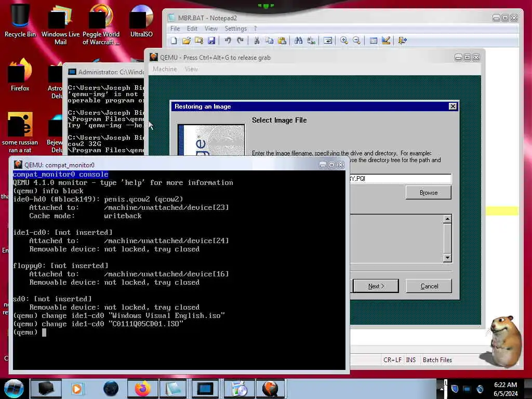Click the hamster desktop mascot
The image size is (532, 399).
pyautogui.click(x=504, y=341)
